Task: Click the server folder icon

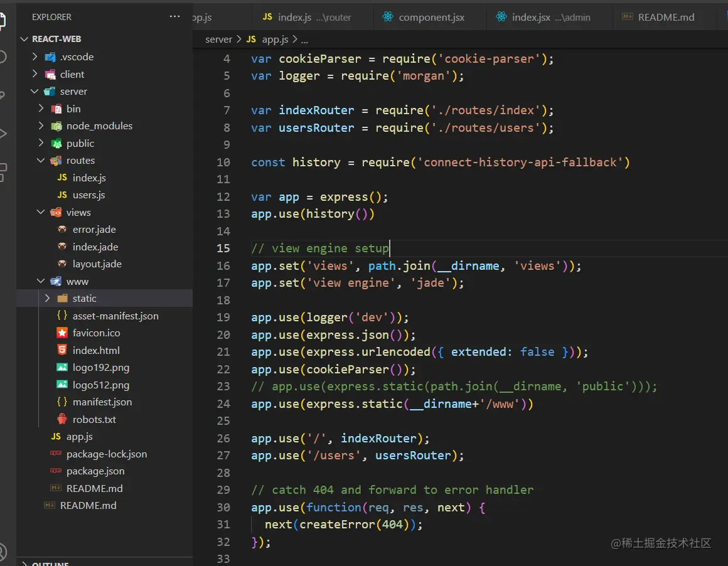Action: click(50, 92)
